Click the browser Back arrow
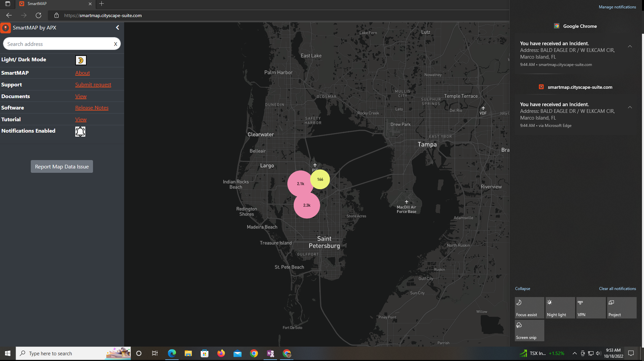 click(x=9, y=15)
